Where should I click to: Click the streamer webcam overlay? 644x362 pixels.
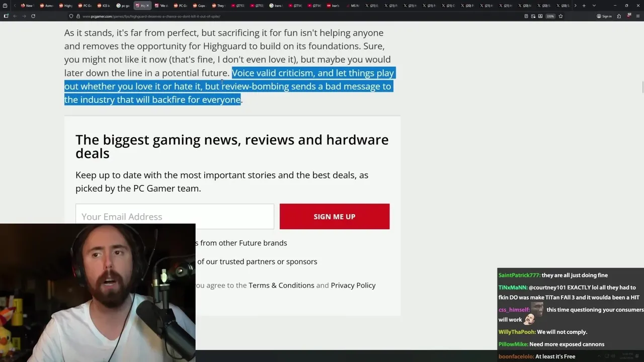tap(98, 293)
